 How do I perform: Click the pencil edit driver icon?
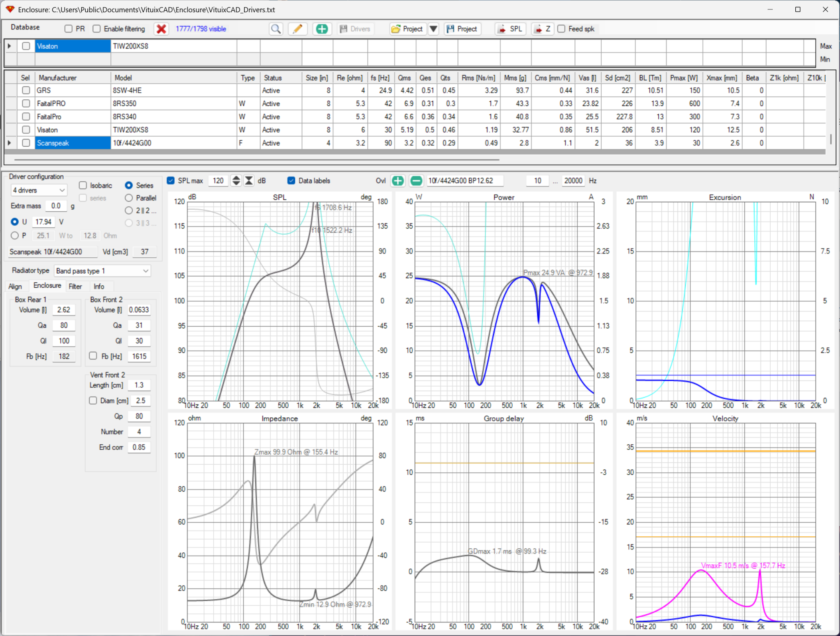(x=298, y=29)
